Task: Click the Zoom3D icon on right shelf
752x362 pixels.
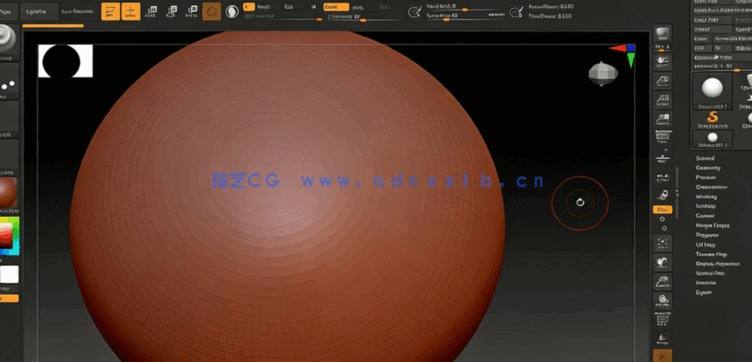Action: [x=663, y=282]
